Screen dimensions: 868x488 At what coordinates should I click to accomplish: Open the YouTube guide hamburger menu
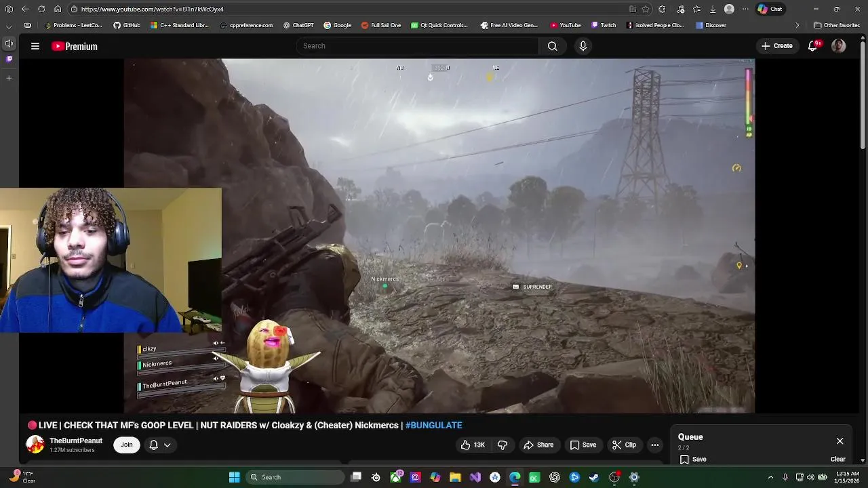35,46
